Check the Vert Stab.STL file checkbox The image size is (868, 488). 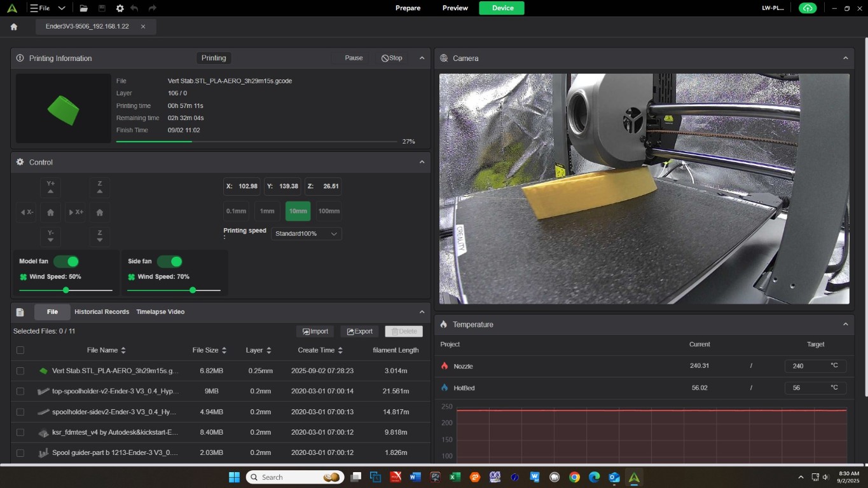tap(20, 370)
